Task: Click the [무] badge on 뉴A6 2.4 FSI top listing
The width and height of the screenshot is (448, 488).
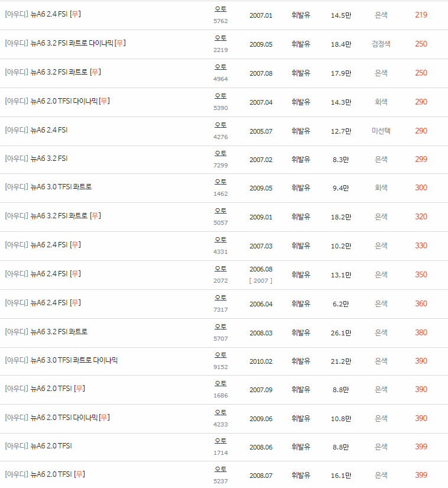Action: pos(75,15)
